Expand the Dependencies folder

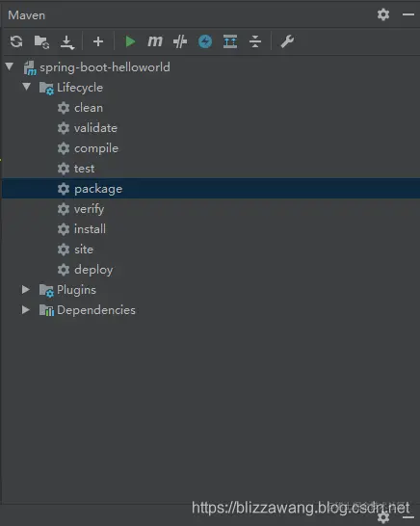point(25,309)
